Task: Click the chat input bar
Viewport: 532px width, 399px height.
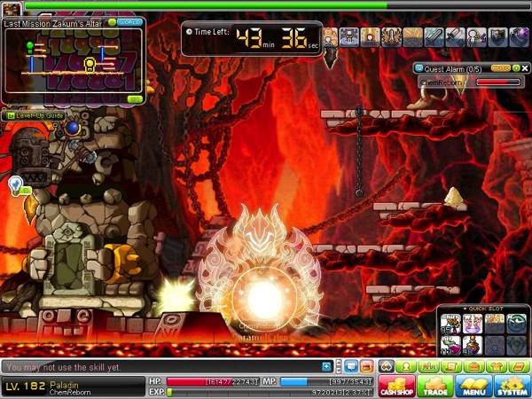Action: click(x=161, y=367)
